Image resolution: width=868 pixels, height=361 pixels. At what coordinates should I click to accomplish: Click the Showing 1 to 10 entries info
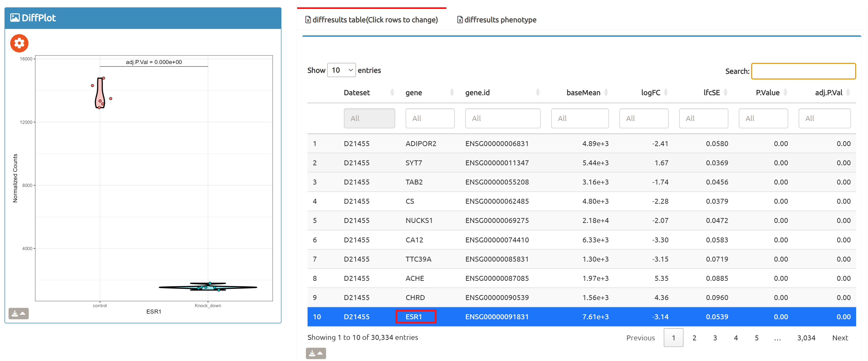pos(363,337)
